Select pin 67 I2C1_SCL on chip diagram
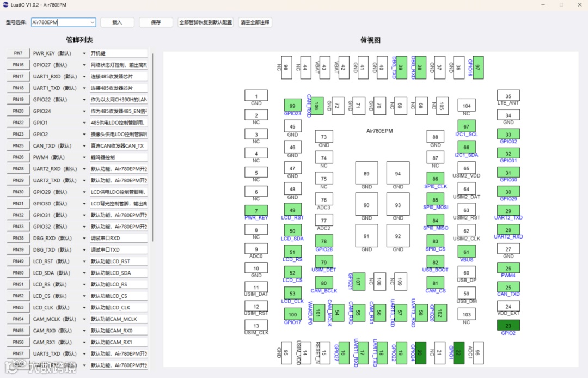Screen dimensions: 588x378 coord(467,126)
